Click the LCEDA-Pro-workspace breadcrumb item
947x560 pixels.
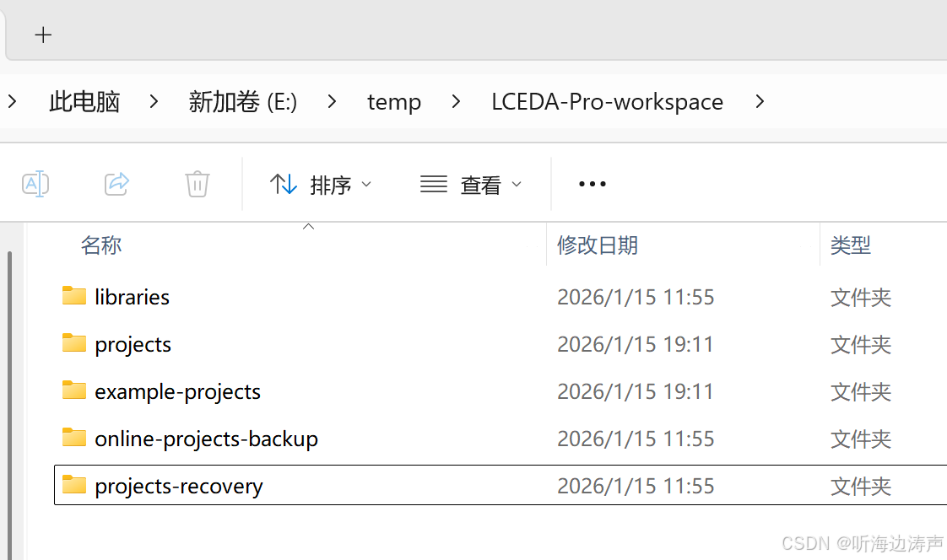click(608, 101)
